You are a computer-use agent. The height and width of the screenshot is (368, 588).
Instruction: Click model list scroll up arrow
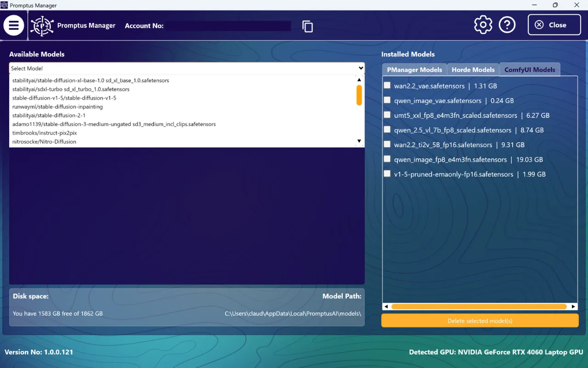click(359, 80)
